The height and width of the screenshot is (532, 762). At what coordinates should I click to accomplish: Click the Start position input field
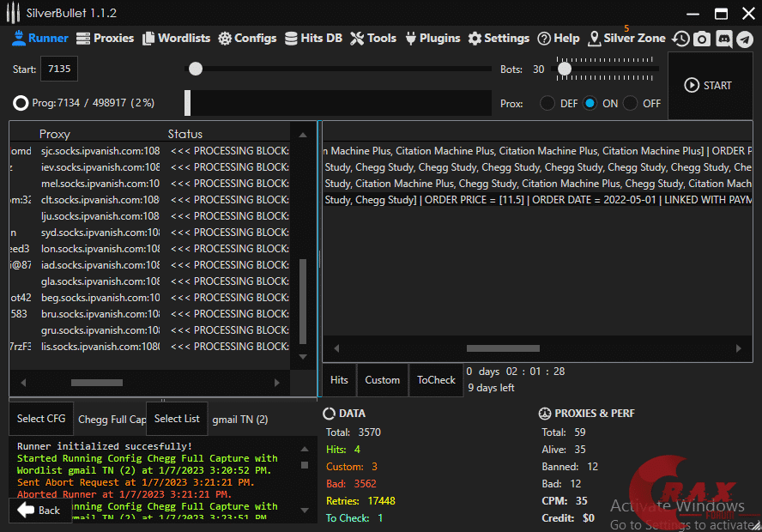[60, 69]
